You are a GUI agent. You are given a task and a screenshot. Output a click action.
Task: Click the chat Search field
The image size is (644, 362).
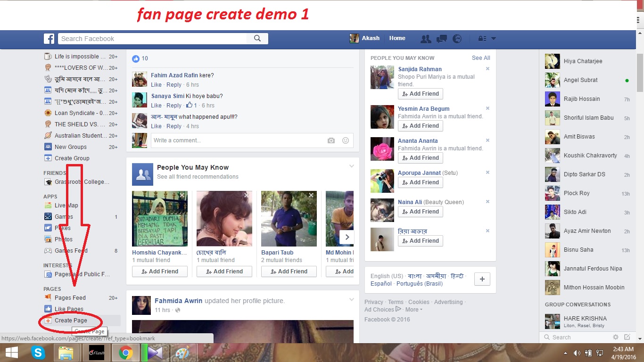576,337
